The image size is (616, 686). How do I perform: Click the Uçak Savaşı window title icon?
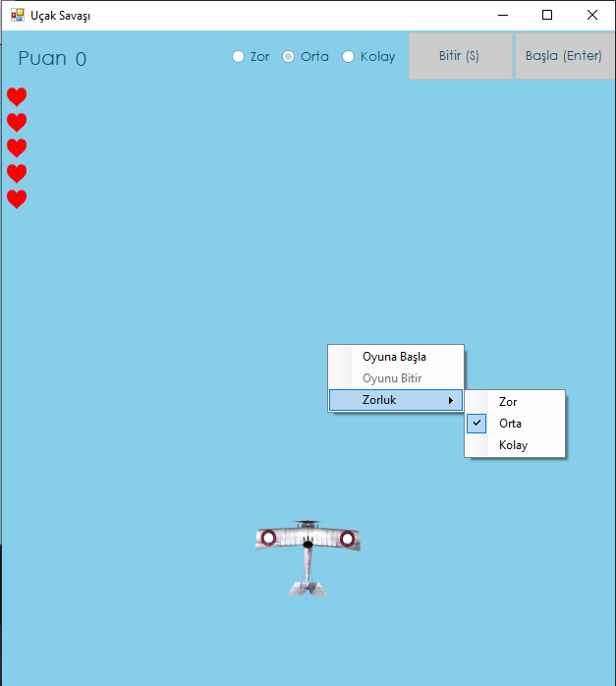[x=17, y=15]
